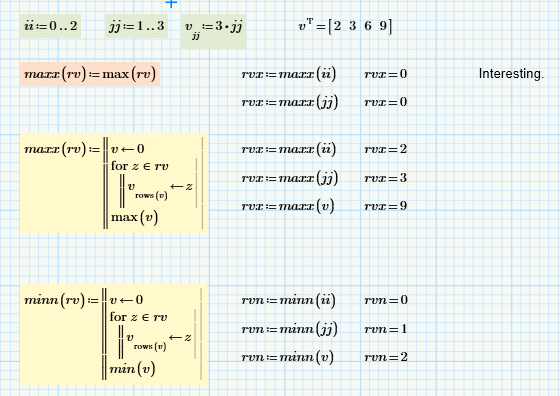Select the rvx:=maxx(v) expression
This screenshot has width=560, height=396.
coord(288,206)
